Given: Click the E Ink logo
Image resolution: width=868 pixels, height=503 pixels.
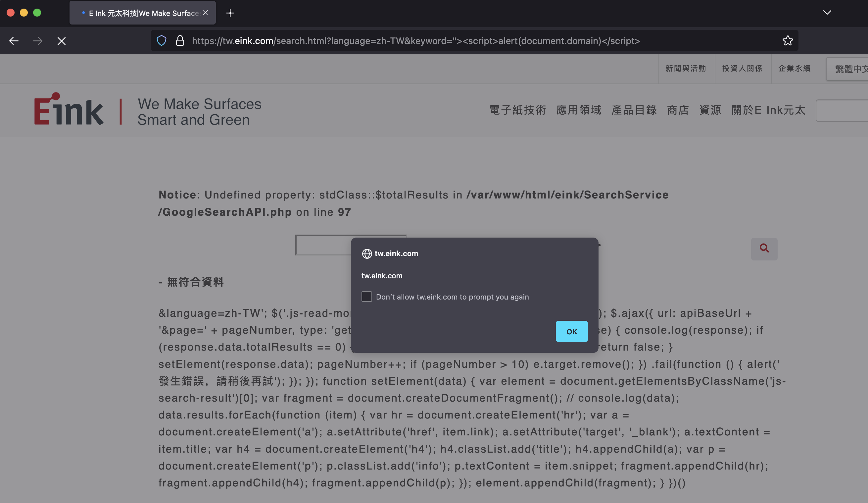Looking at the screenshot, I should pos(69,109).
